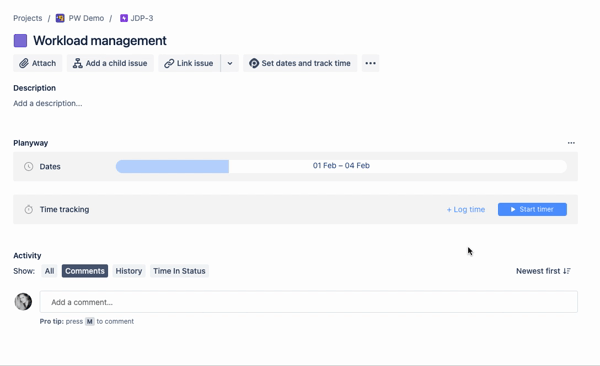Select the Comments activity tab
This screenshot has height=366, width=600.
click(x=85, y=271)
